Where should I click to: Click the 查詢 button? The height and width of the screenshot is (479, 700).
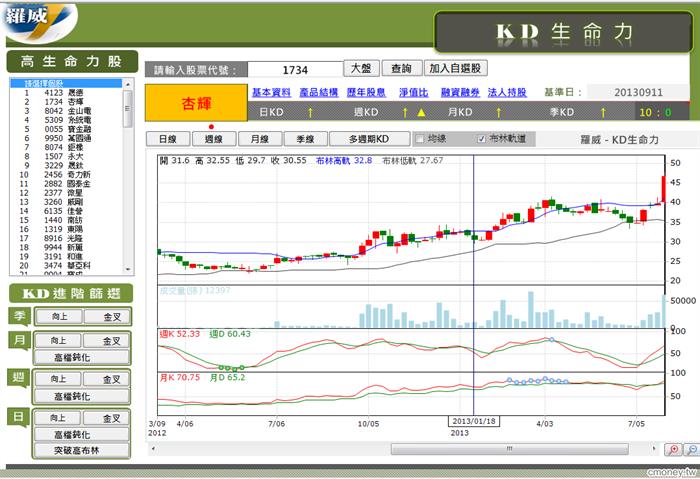[x=401, y=68]
